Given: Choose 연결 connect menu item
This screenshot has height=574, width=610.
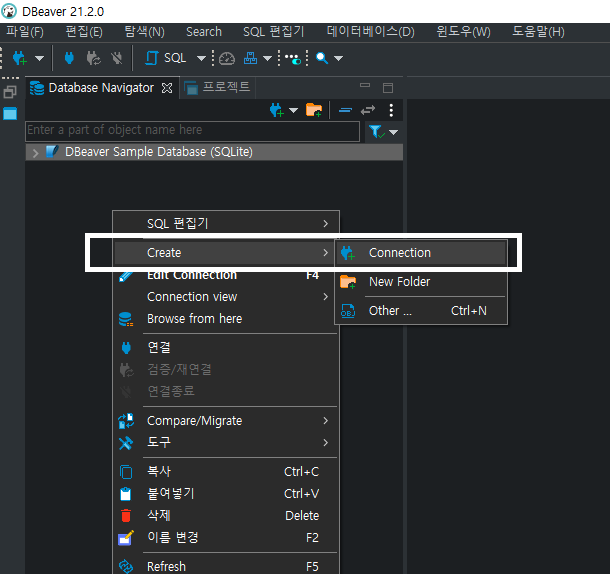Looking at the screenshot, I should [x=226, y=348].
